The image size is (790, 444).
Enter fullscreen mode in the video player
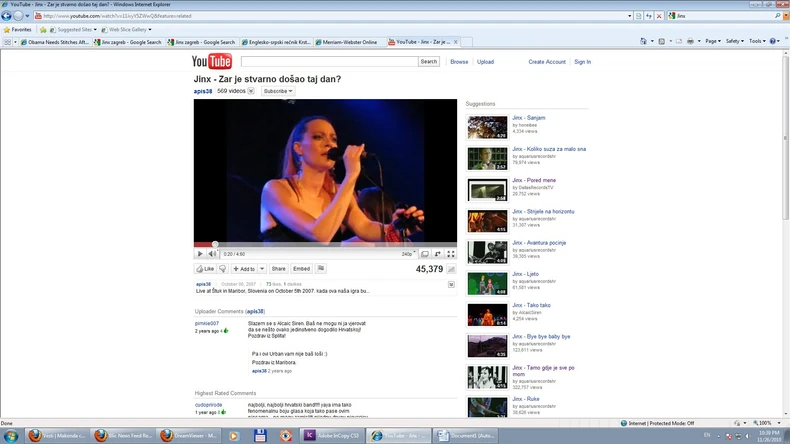(450, 254)
